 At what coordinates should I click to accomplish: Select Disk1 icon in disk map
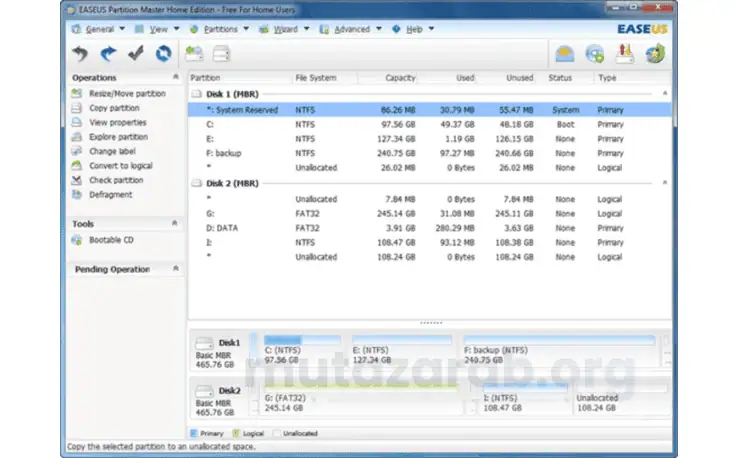click(x=204, y=343)
